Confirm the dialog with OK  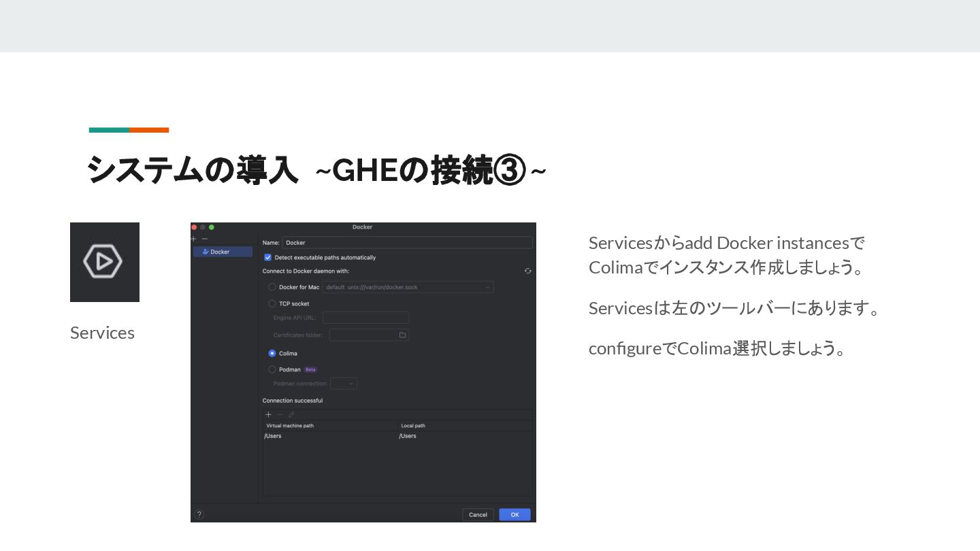pyautogui.click(x=514, y=514)
